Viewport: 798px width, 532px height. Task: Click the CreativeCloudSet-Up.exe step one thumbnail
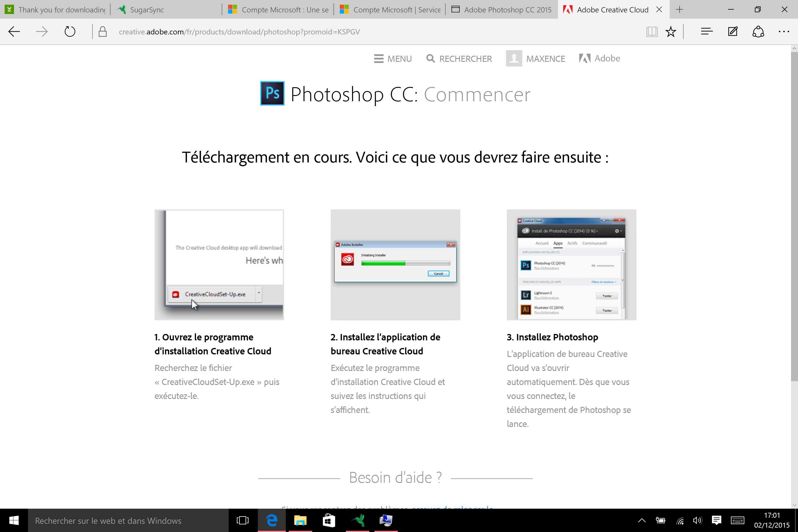tap(219, 265)
